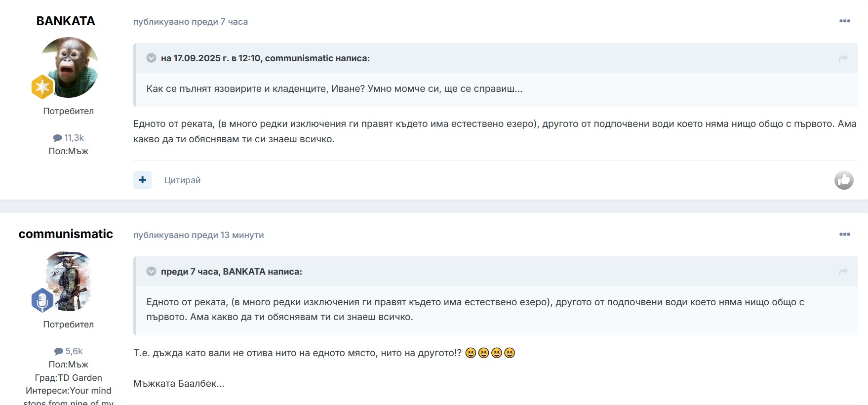Open communismatic's profile name link
The width and height of the screenshot is (868, 405).
coord(66,234)
